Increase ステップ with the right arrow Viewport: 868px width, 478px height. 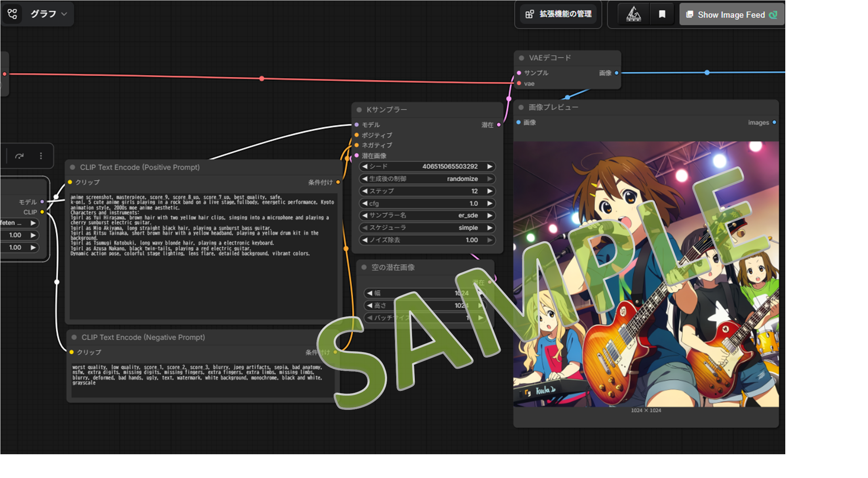tap(490, 191)
